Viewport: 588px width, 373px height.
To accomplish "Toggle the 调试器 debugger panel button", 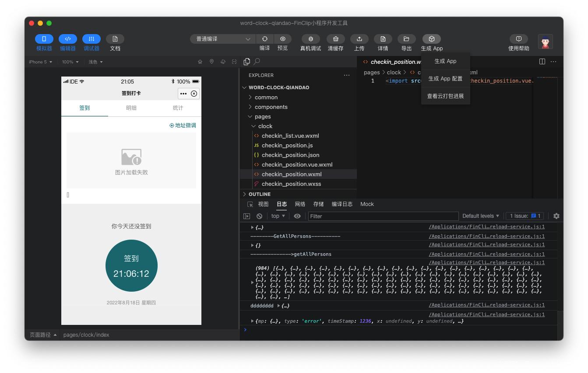I will [92, 39].
